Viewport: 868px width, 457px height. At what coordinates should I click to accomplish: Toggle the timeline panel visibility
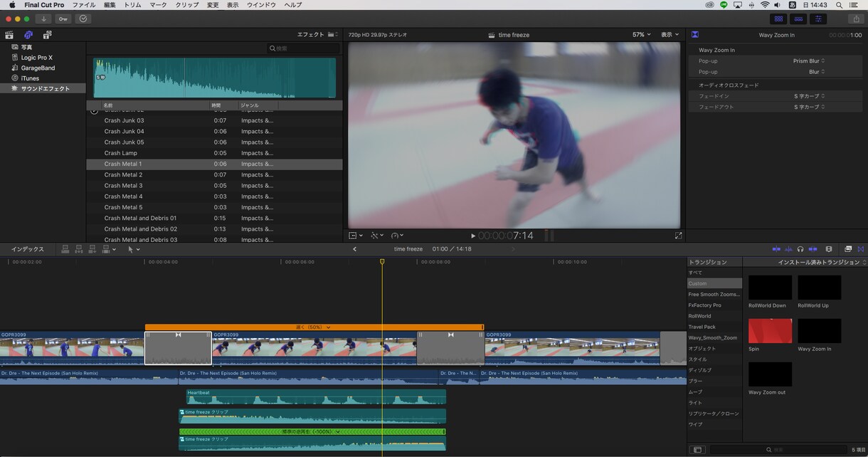798,19
